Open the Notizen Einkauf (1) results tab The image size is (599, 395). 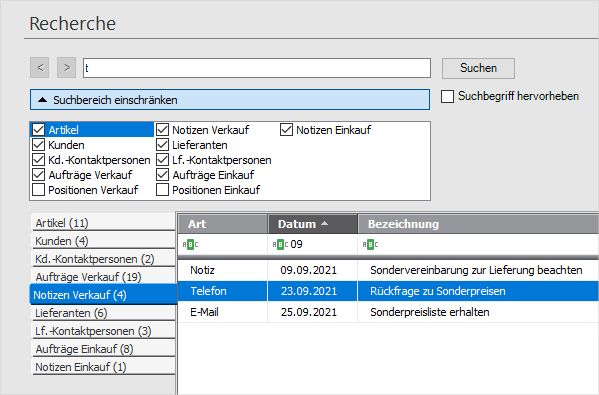104,367
